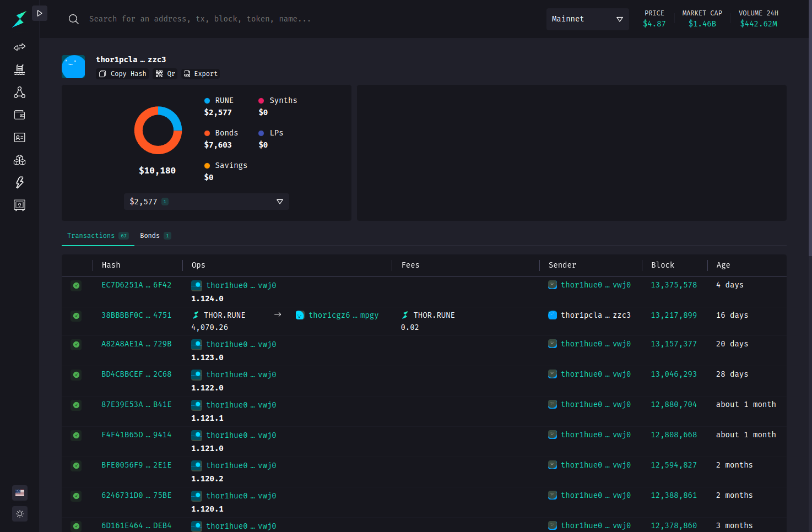Image resolution: width=812 pixels, height=532 pixels.
Task: Open transaction BFE0056F9 … 2E1E
Action: (x=136, y=465)
